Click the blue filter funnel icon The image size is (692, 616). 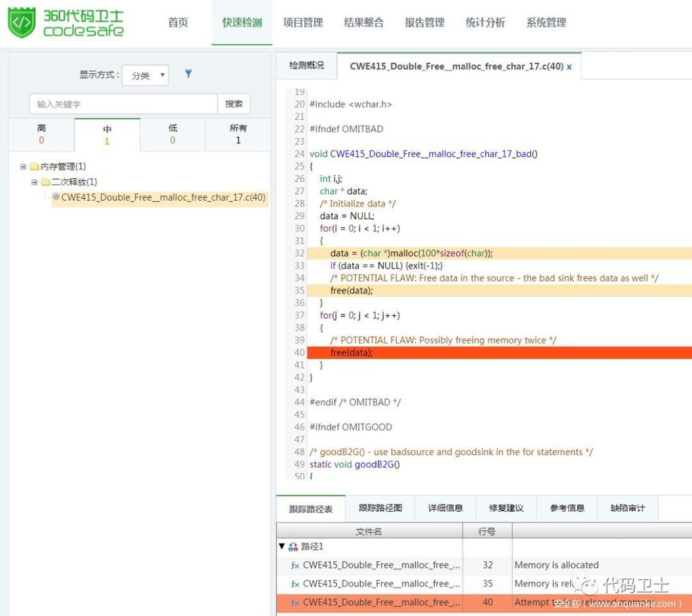(x=189, y=74)
